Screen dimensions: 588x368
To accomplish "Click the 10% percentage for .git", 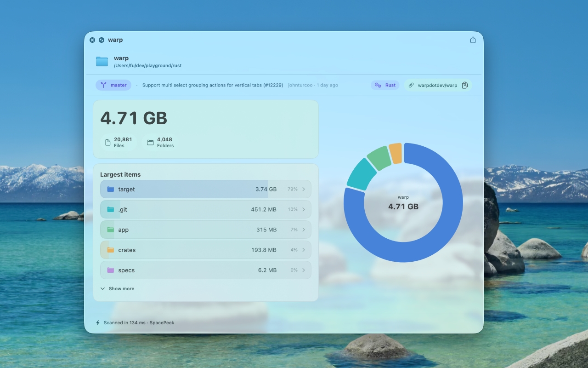I will click(293, 209).
